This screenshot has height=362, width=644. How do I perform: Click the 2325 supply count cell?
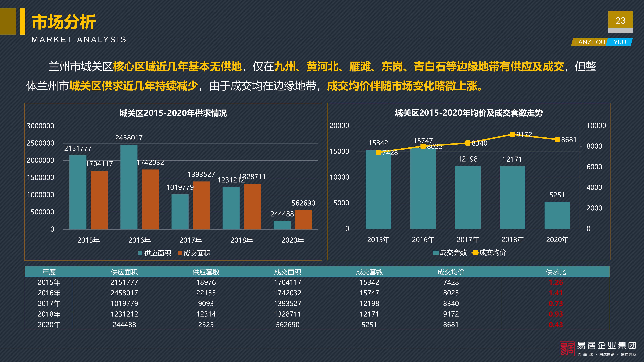tap(206, 325)
